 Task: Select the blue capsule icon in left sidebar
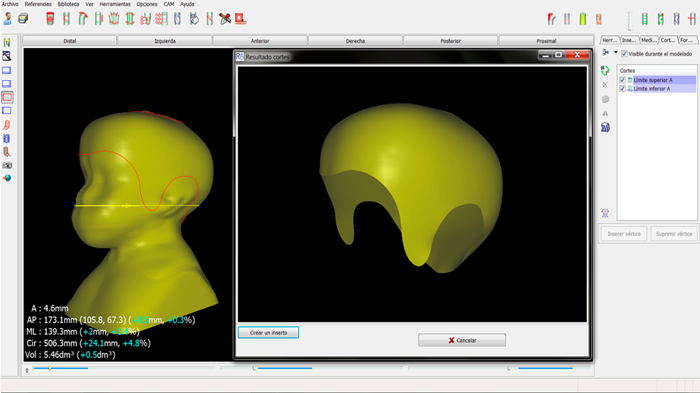click(7, 138)
